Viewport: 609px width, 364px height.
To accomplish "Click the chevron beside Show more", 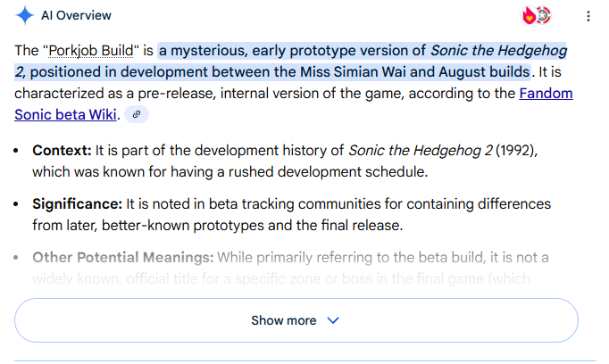I will coord(333,320).
